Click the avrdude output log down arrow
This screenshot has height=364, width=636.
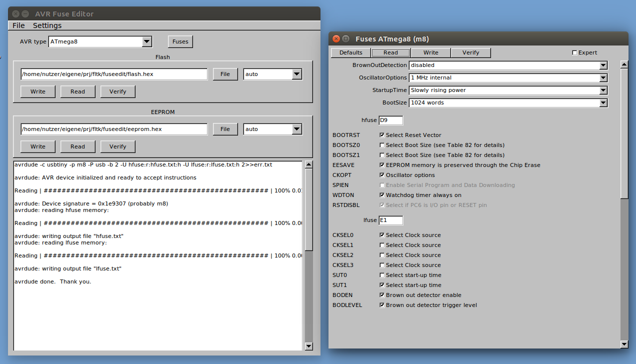coord(309,346)
